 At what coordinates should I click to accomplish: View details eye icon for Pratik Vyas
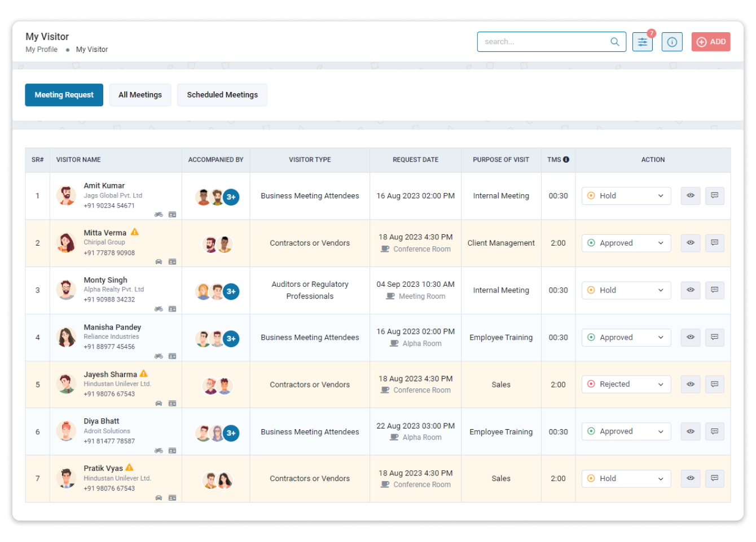[690, 478]
